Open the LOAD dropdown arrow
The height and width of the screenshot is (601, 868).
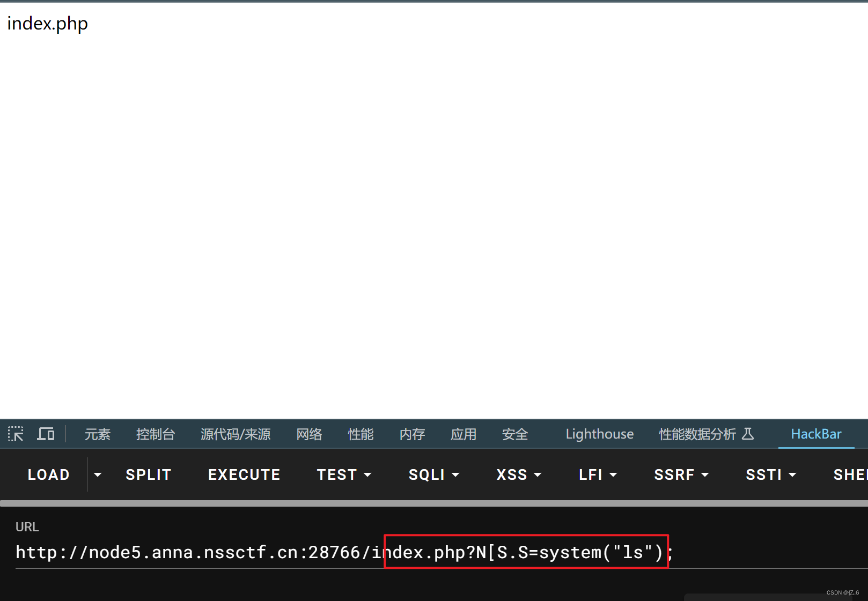pos(97,474)
